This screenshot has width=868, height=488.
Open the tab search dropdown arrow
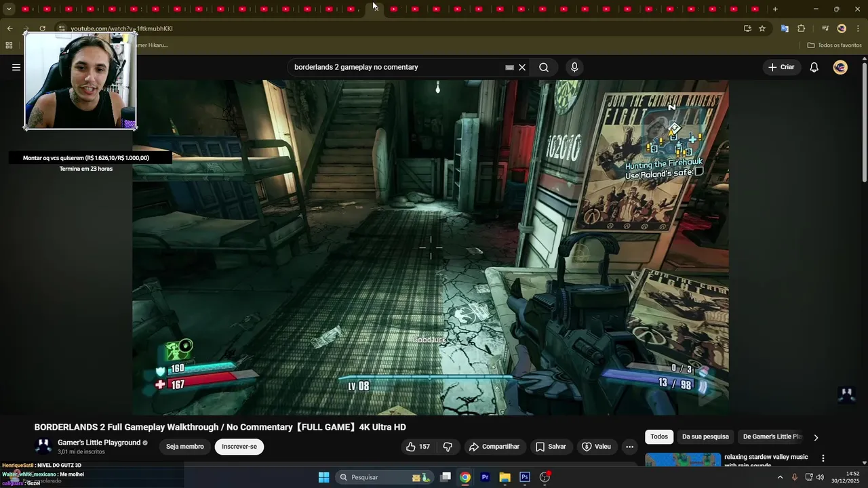click(x=9, y=9)
